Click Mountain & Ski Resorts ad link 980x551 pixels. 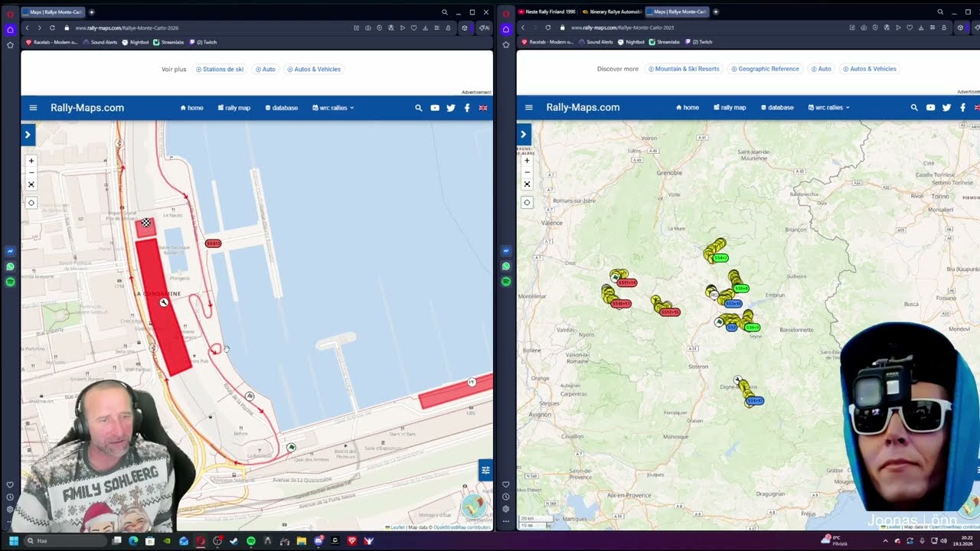click(x=684, y=69)
